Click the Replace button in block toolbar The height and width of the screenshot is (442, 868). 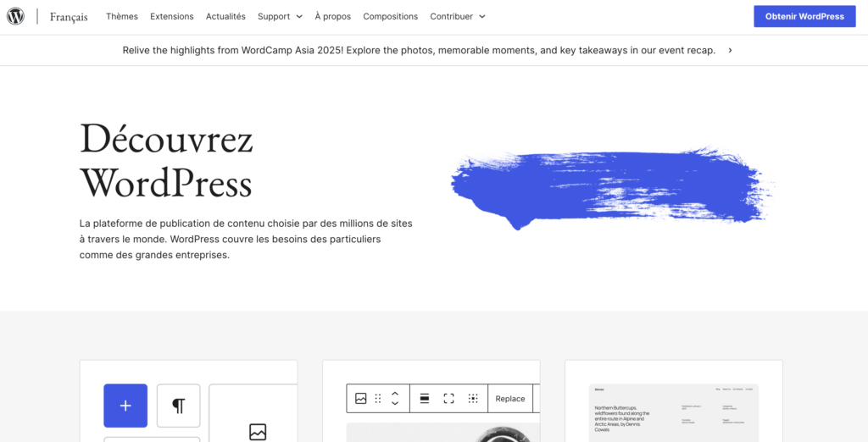tap(509, 398)
